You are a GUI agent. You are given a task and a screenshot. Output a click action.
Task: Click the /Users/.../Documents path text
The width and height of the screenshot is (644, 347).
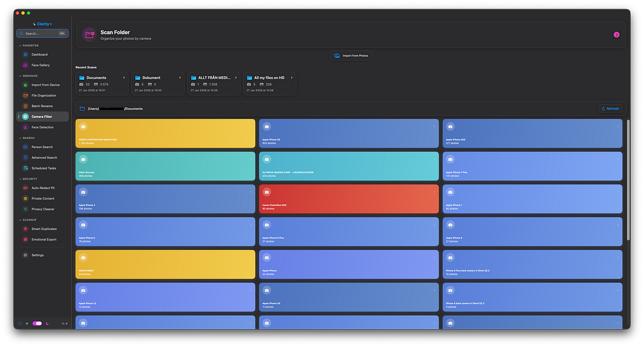115,109
